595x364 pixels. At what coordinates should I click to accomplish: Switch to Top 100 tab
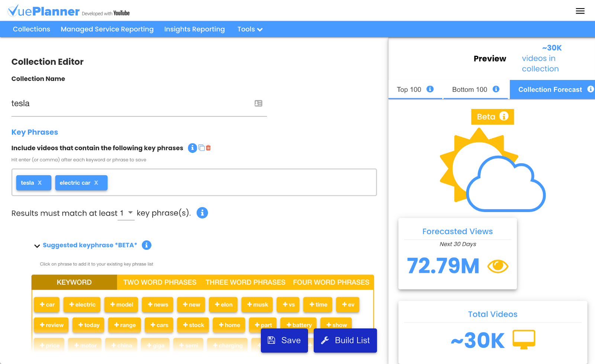(x=415, y=90)
